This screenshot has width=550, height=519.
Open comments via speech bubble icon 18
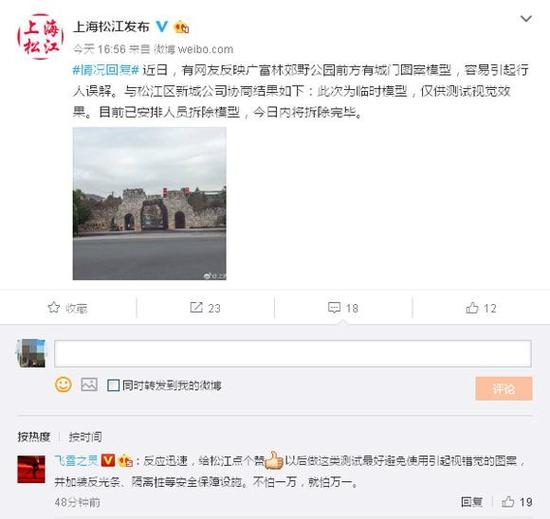coord(343,308)
